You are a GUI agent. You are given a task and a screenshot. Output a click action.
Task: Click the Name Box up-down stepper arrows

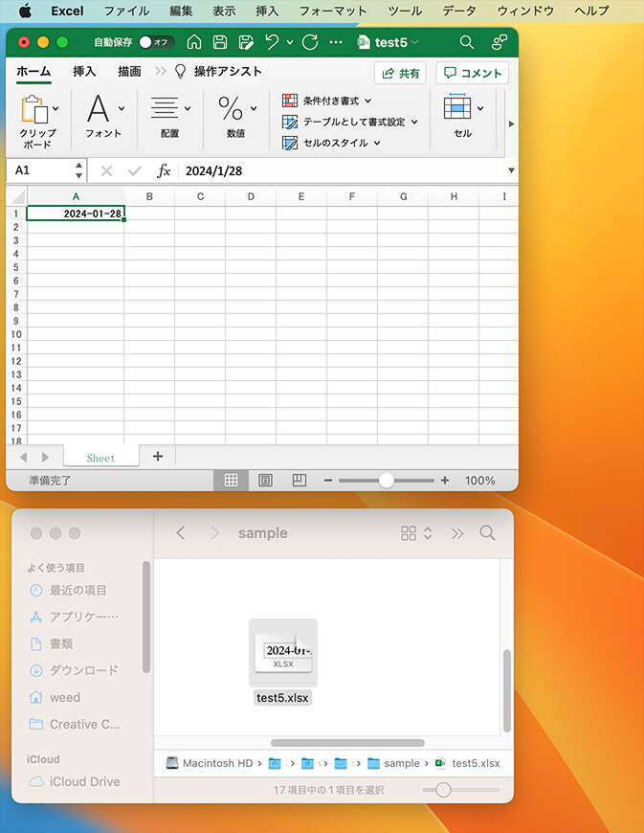78,170
